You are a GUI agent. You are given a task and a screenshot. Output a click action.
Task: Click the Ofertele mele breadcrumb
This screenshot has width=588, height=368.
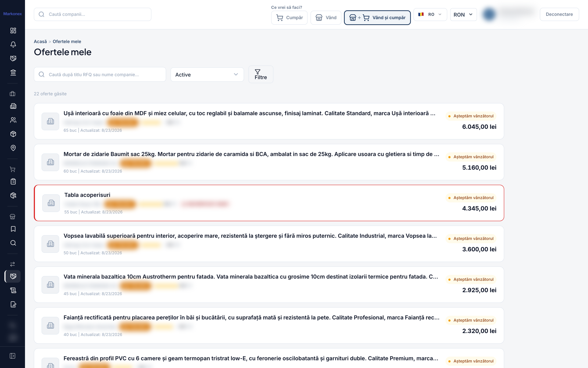point(67,42)
